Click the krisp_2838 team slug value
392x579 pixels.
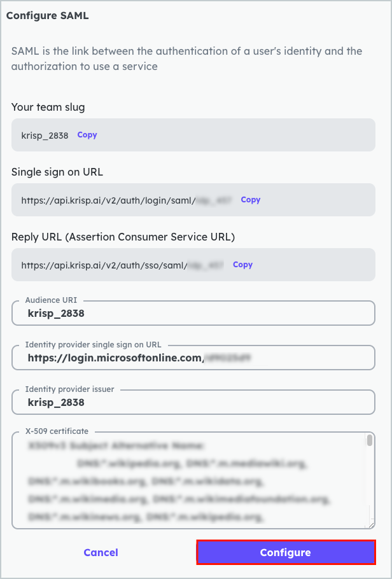pos(45,136)
